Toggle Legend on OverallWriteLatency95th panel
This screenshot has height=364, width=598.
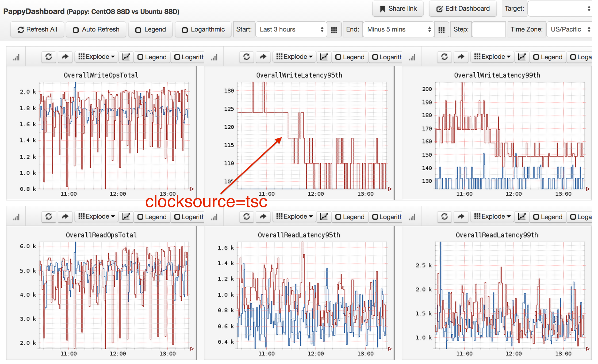tap(350, 57)
